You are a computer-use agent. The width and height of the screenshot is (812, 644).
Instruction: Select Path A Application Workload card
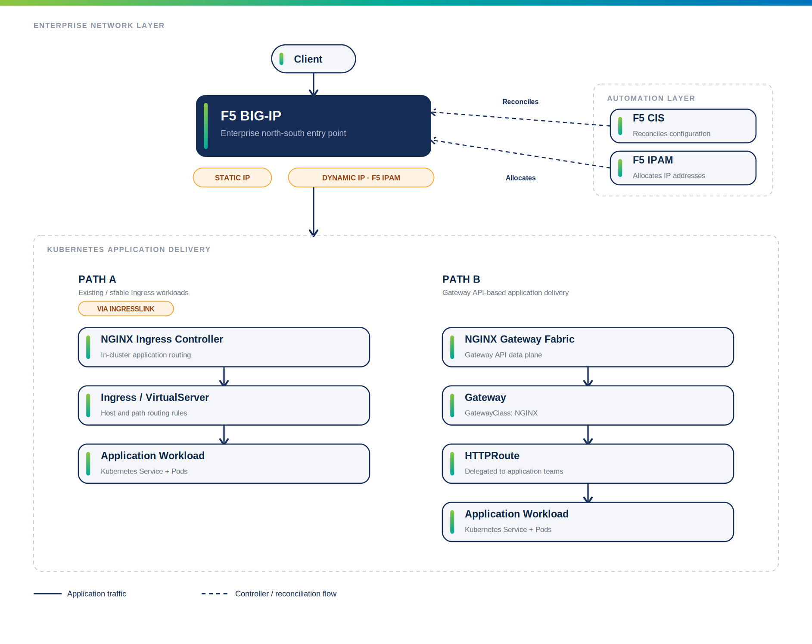click(x=224, y=464)
